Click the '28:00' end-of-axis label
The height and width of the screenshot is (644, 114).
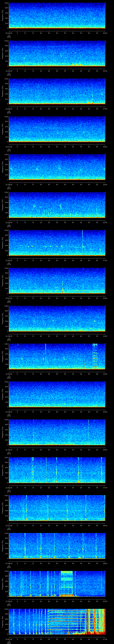pos(105,147)
